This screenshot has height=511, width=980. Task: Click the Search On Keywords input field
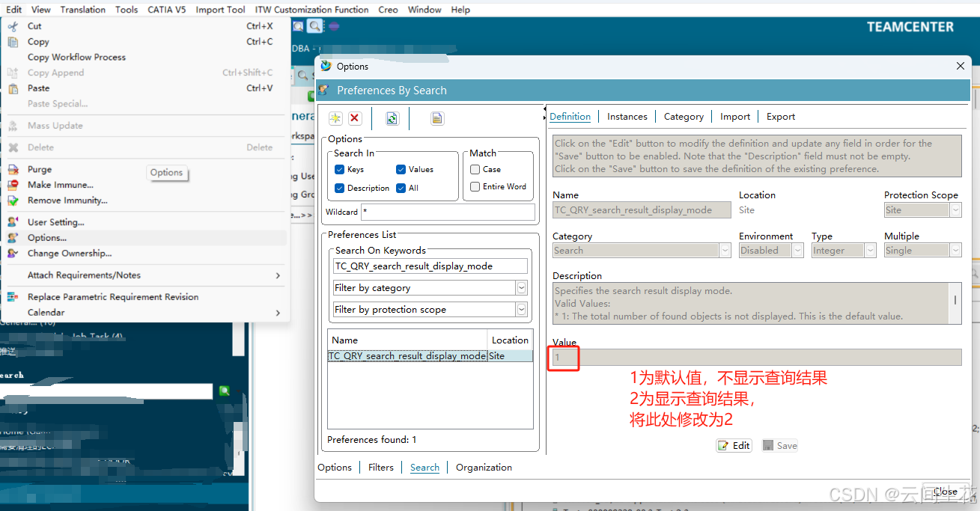430,266
